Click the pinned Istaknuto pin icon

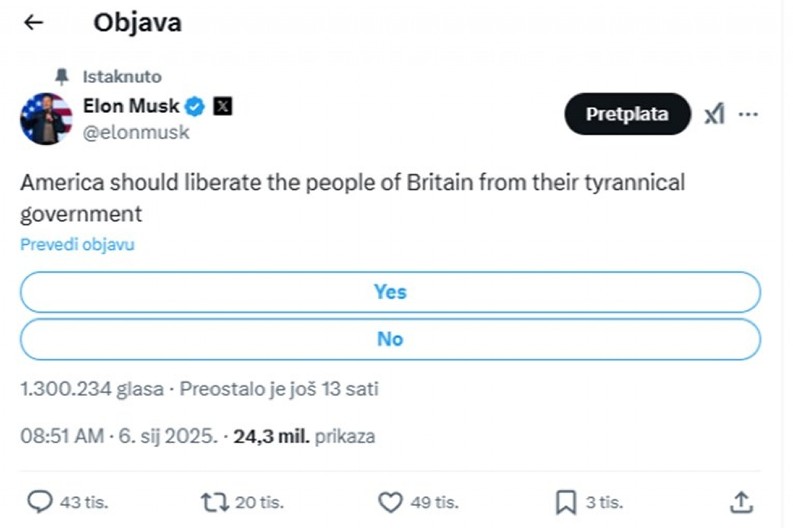(62, 77)
